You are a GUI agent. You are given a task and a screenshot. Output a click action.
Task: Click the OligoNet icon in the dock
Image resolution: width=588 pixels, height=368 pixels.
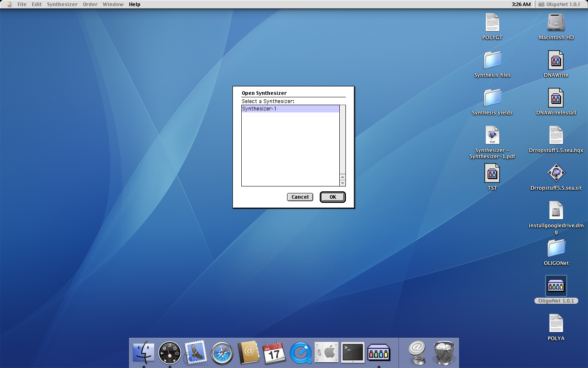(379, 352)
